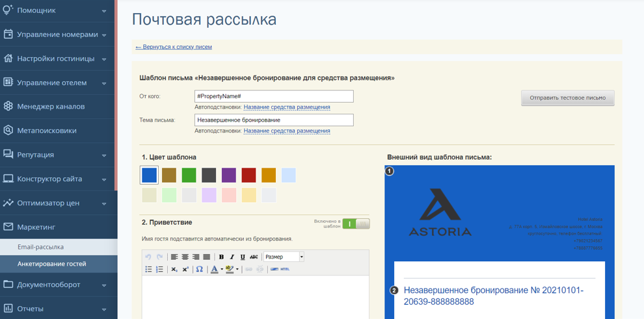Insert special character via Omega icon
Screen dimensions: 644x319
point(199,269)
